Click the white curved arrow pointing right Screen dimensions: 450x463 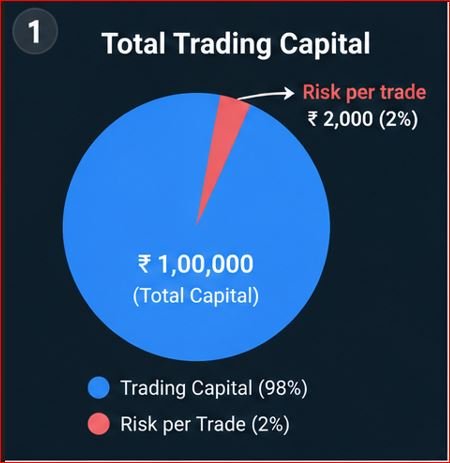coord(265,94)
